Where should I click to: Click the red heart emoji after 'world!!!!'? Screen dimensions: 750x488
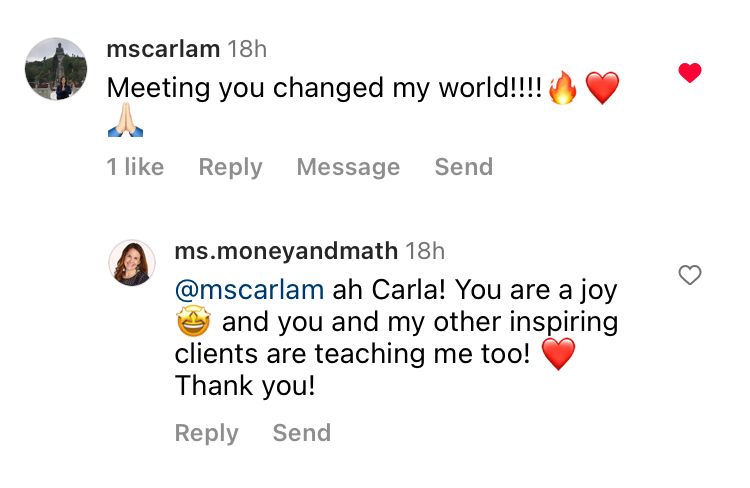(602, 88)
